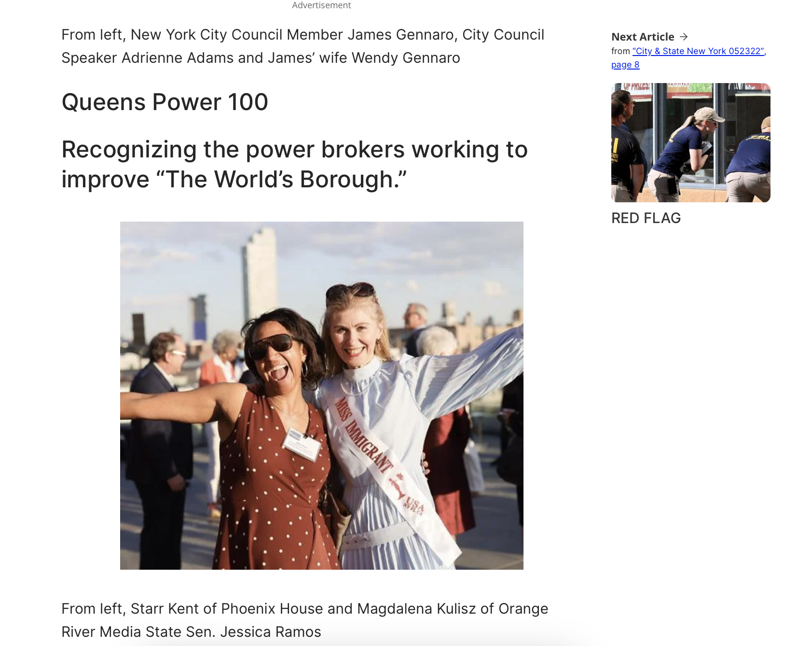Click the Starr Kent of Phoenix House caption
812x646 pixels.
(304, 620)
